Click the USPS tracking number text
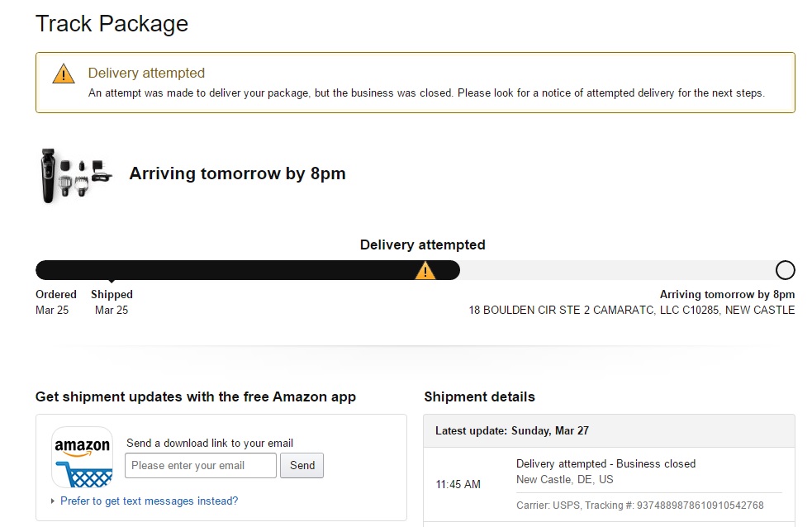This screenshot has height=527, width=812. [x=692, y=505]
